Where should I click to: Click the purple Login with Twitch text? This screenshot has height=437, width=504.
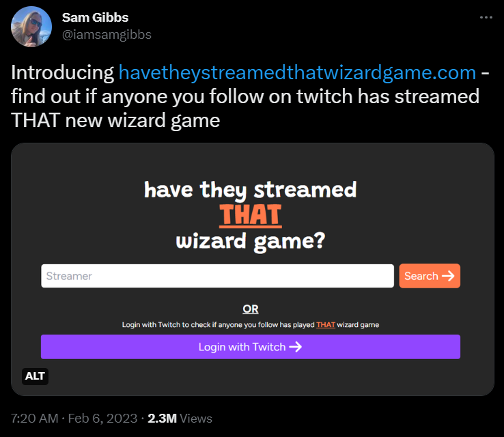click(242, 347)
